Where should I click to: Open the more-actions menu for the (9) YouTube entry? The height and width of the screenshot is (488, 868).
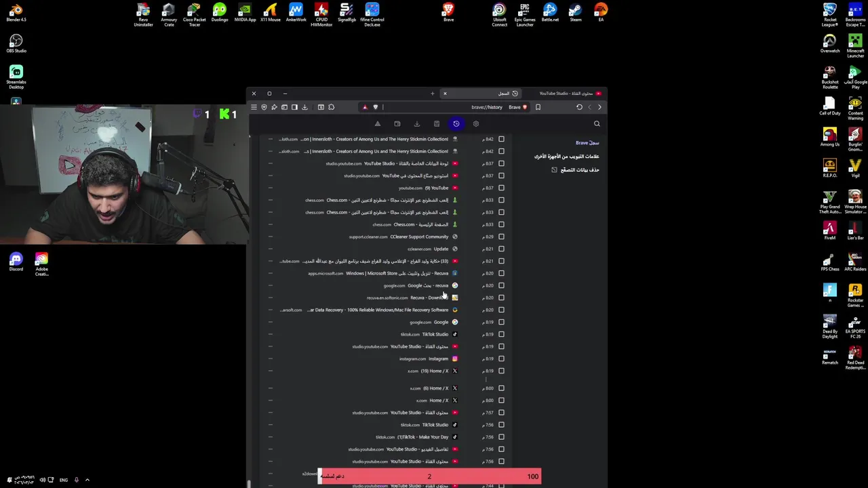[270, 188]
